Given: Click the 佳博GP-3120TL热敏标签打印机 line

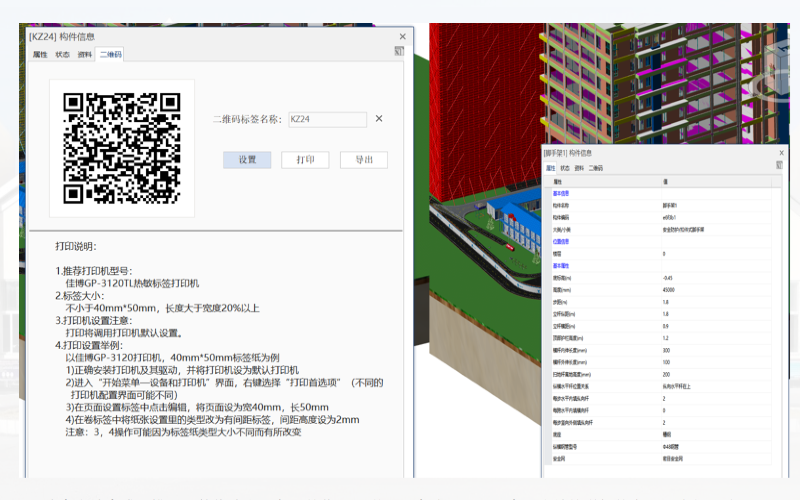Looking at the screenshot, I should pyautogui.click(x=132, y=283).
